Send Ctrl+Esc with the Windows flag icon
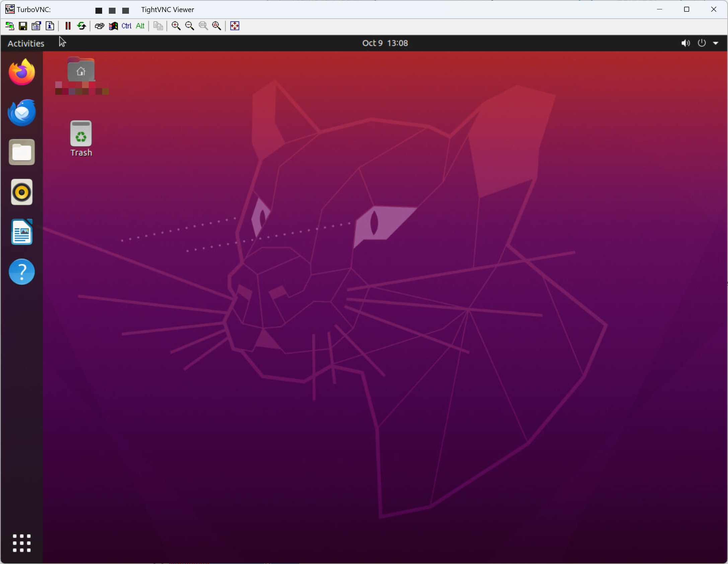Screen dimensions: 728x564 coord(113,26)
